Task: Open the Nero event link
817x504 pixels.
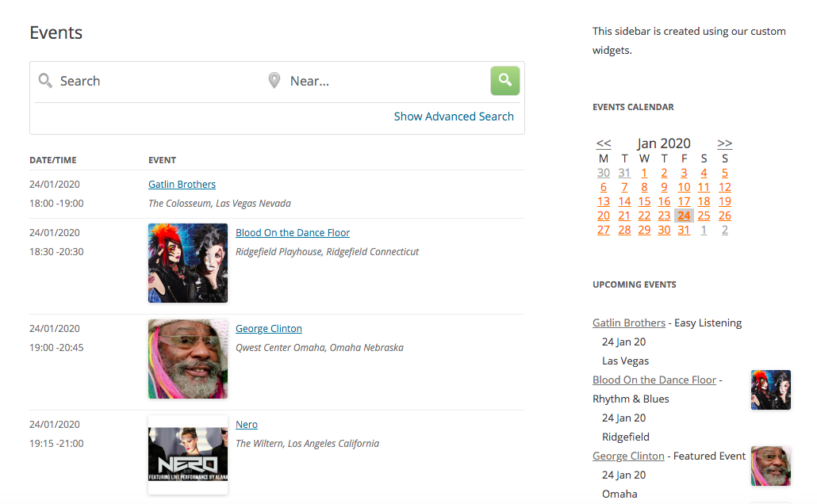Action: 247,424
